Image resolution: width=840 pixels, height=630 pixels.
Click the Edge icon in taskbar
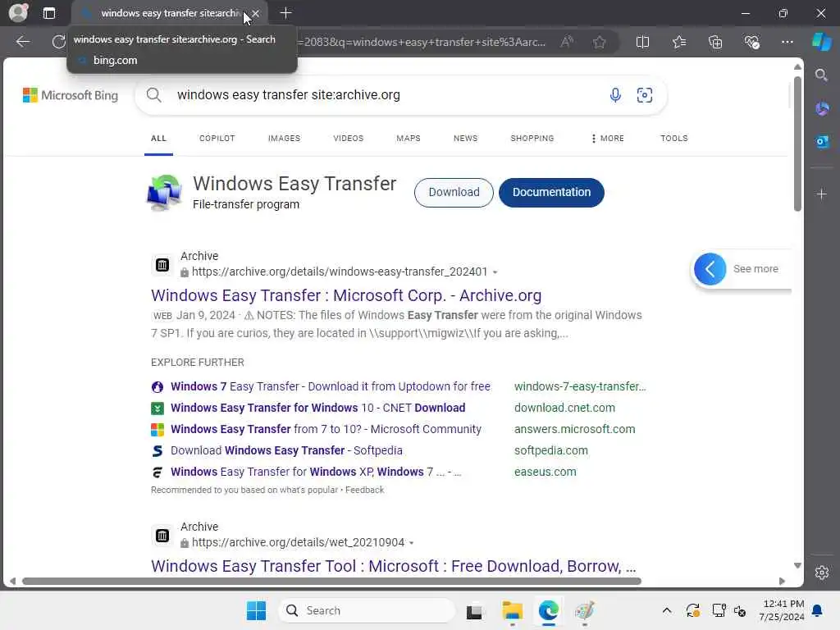click(x=549, y=610)
